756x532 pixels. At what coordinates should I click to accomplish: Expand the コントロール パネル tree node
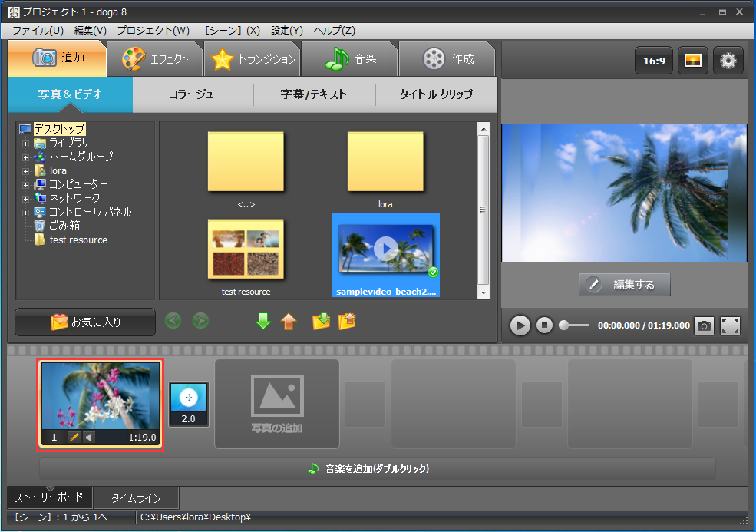[x=25, y=213]
